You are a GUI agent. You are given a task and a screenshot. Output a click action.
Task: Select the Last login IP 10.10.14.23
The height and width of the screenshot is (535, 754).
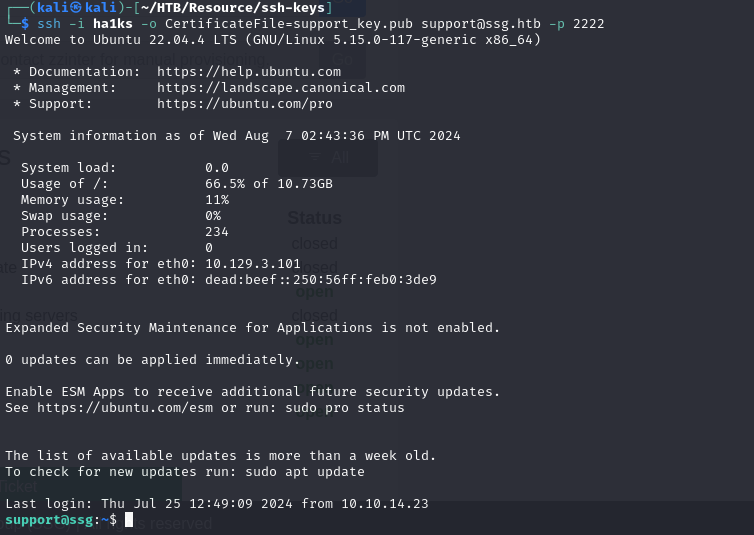(385, 504)
